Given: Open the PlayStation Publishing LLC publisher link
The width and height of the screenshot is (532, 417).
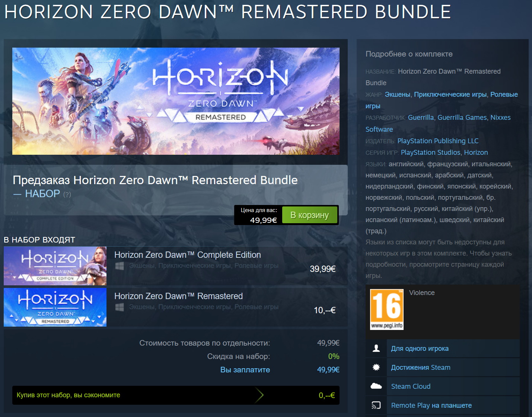Looking at the screenshot, I should point(438,141).
